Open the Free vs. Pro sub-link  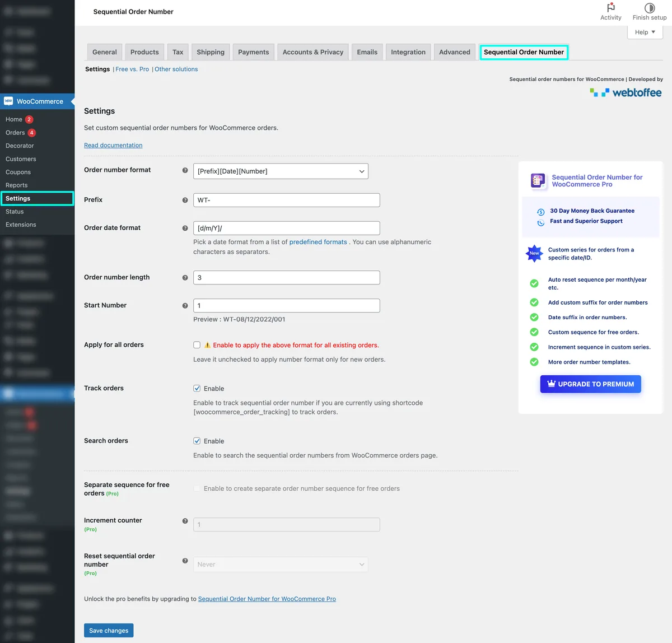(132, 69)
